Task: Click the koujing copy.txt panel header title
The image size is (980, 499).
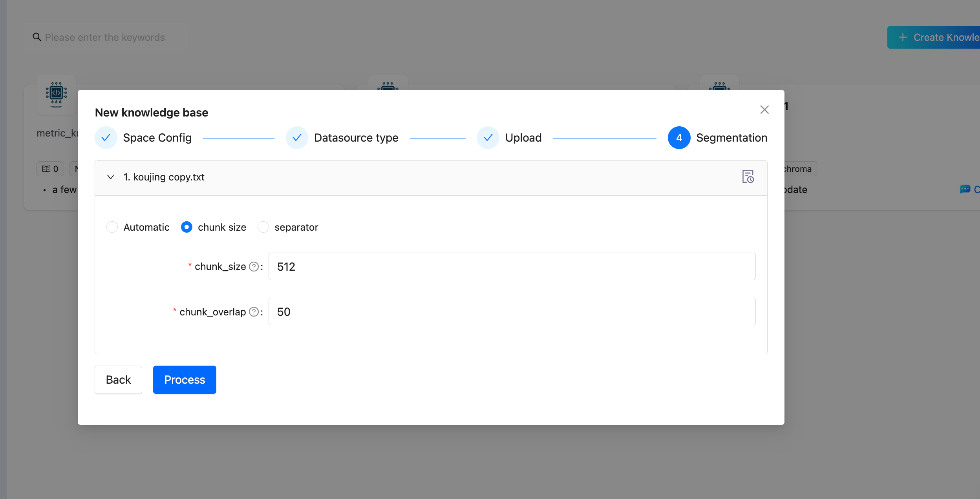Action: 164,177
